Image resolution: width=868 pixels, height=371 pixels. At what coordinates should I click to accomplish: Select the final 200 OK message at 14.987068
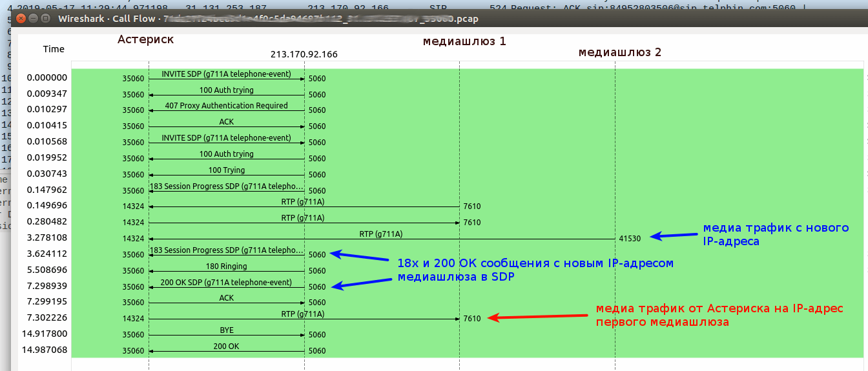tap(227, 347)
